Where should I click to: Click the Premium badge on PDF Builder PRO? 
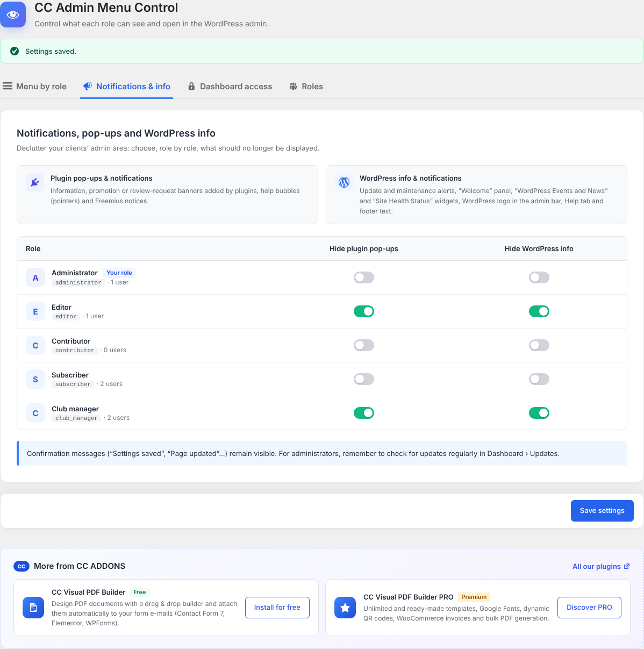point(474,597)
